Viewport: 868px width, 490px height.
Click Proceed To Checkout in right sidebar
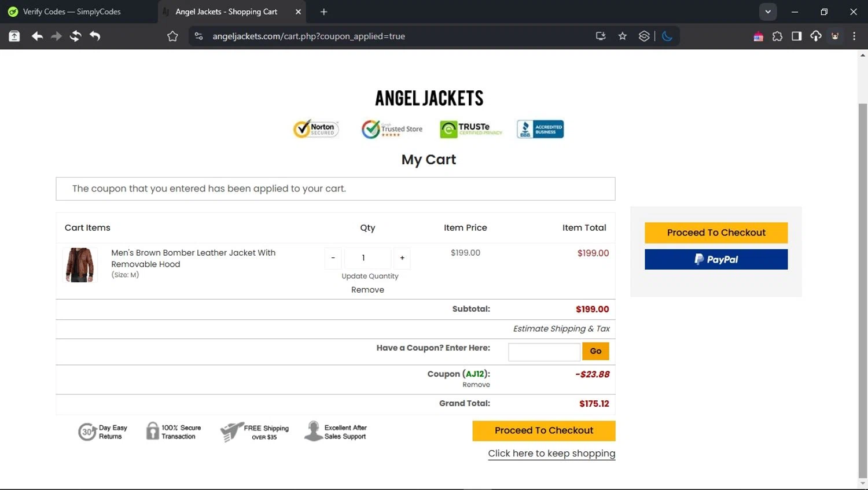pyautogui.click(x=716, y=233)
